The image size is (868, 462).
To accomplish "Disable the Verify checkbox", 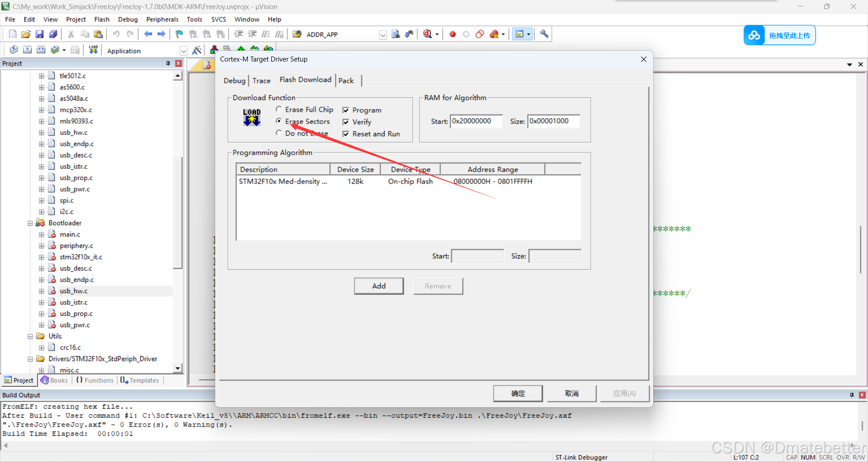I will tap(346, 122).
